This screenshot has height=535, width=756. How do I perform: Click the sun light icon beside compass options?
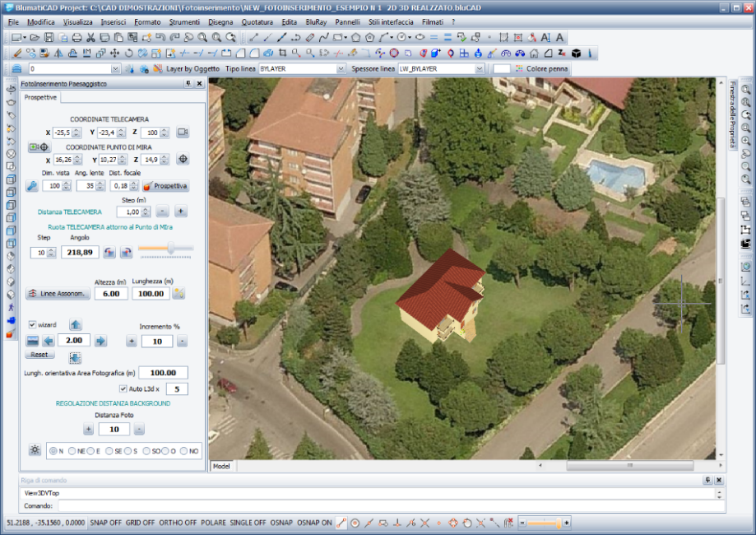pyautogui.click(x=35, y=450)
